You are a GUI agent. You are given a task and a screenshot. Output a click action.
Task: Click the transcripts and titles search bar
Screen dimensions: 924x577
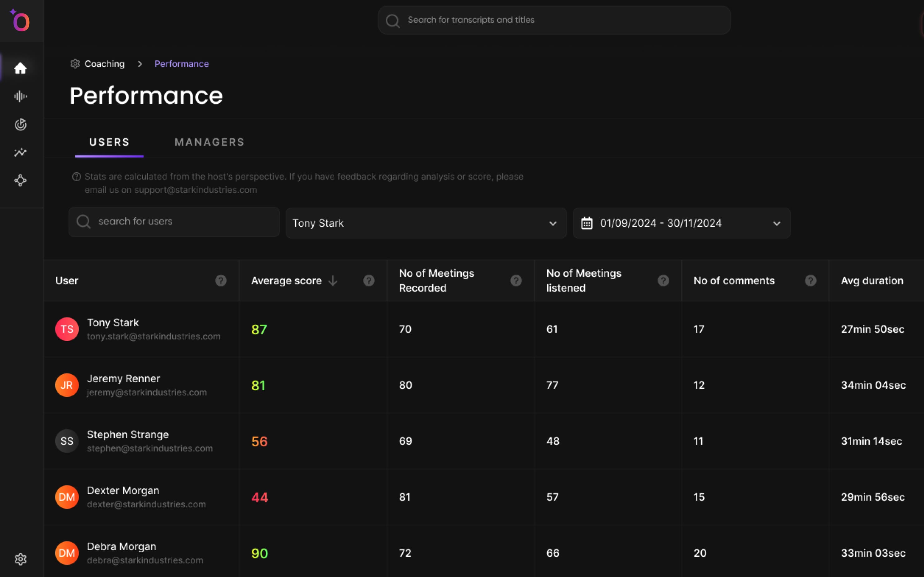click(554, 20)
